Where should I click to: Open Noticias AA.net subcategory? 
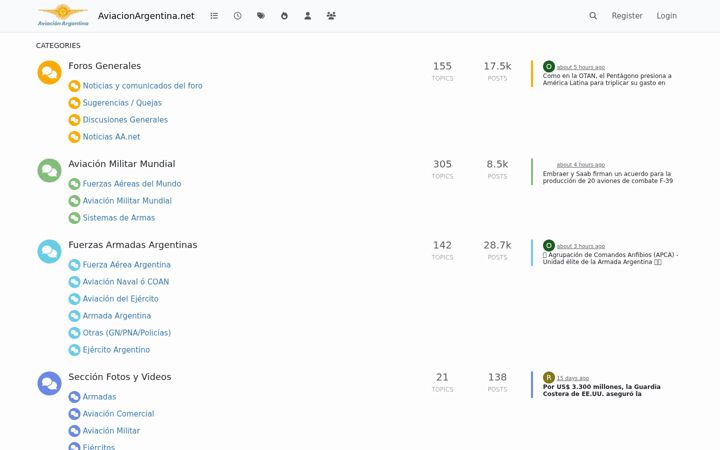(112, 137)
